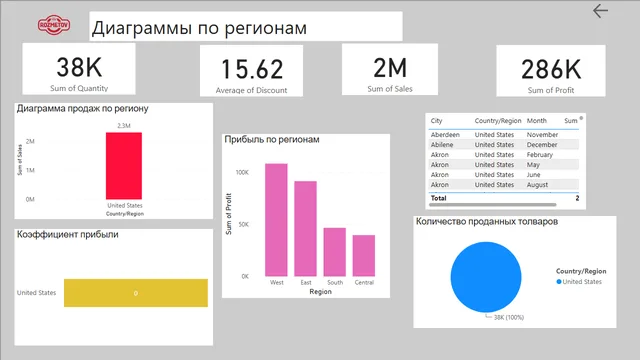Screen dimensions: 640x360
Task: Click chart title 'Диаграмма продаж по региону'
Action: point(82,109)
